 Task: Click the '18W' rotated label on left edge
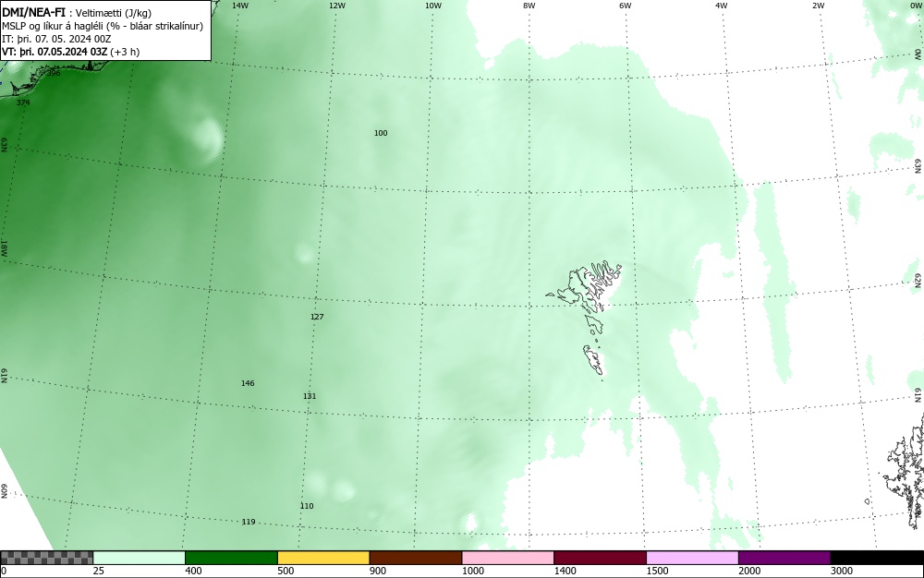(4, 248)
